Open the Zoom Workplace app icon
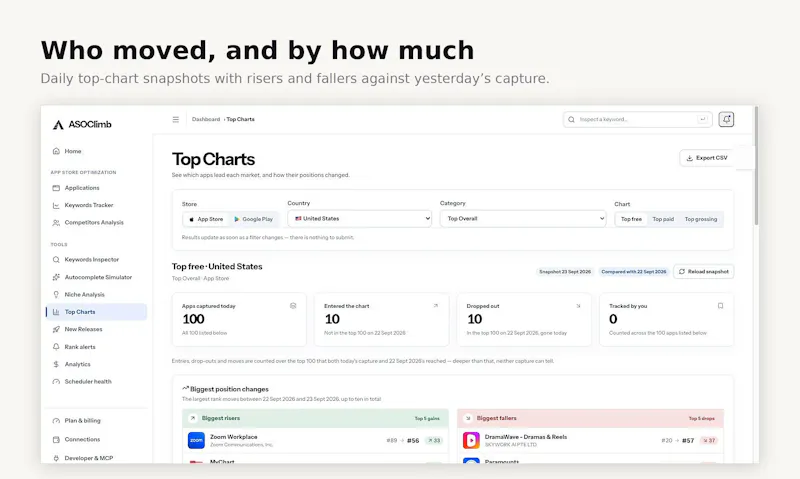Image resolution: width=800 pixels, height=479 pixels. coord(196,440)
